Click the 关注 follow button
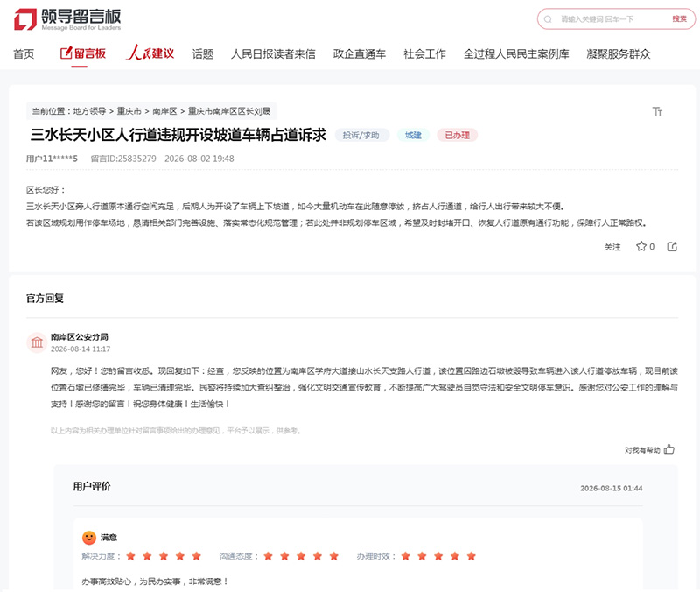Viewport: 700px width, 592px height. click(612, 247)
